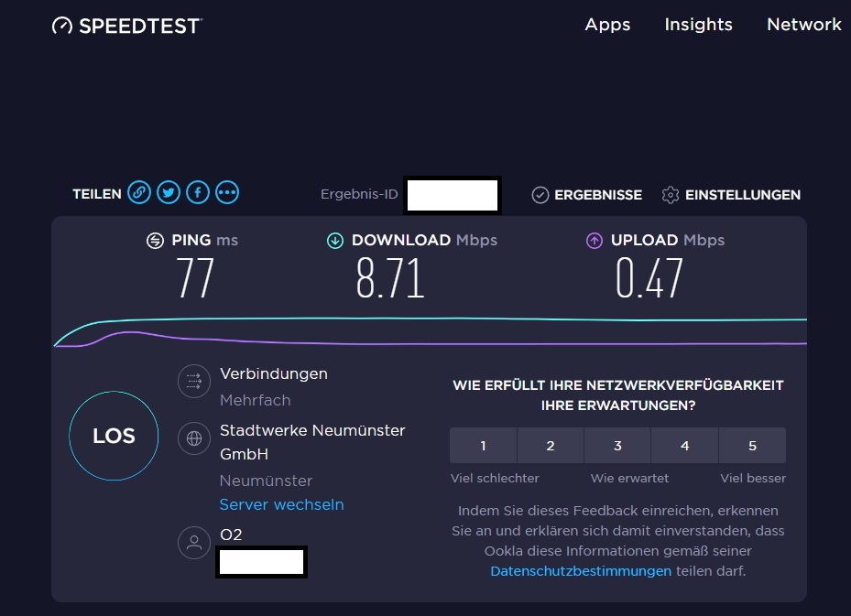
Task: Click the Einstellungen gear icon
Action: [x=671, y=195]
